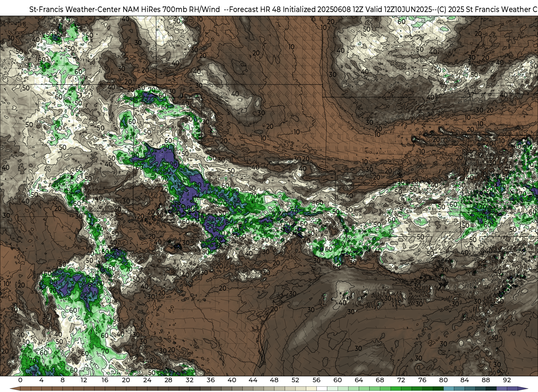This screenshot has width=538, height=392.
Task: Click the colorbar tick label '76'
Action: 422,380
